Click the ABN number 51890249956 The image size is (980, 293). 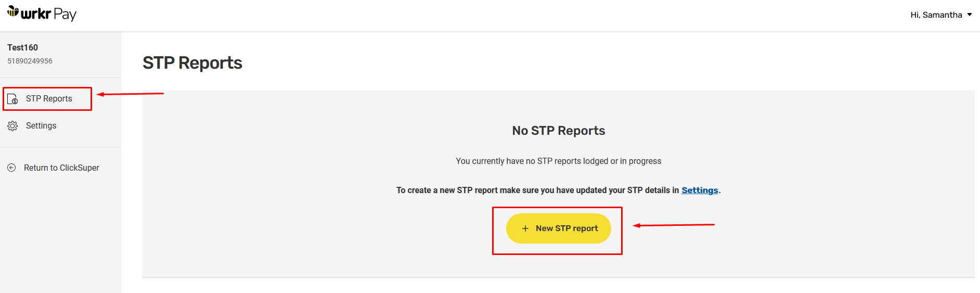pos(30,61)
